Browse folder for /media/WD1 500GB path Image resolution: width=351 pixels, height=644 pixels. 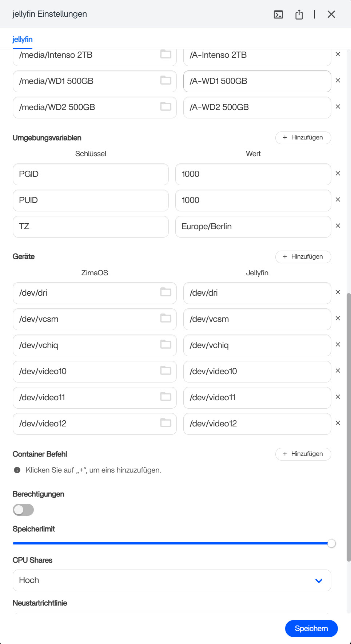[x=166, y=80]
